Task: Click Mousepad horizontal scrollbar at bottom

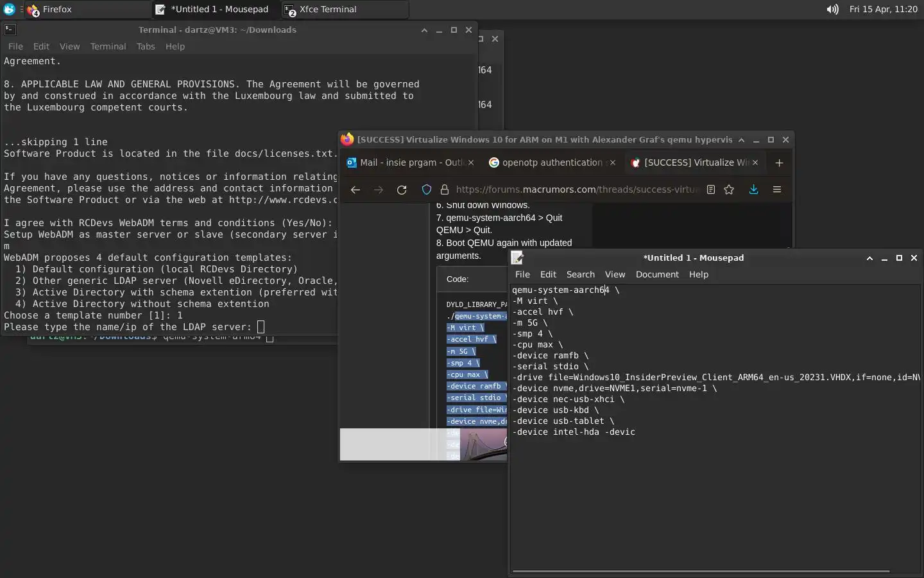Action: click(701, 570)
